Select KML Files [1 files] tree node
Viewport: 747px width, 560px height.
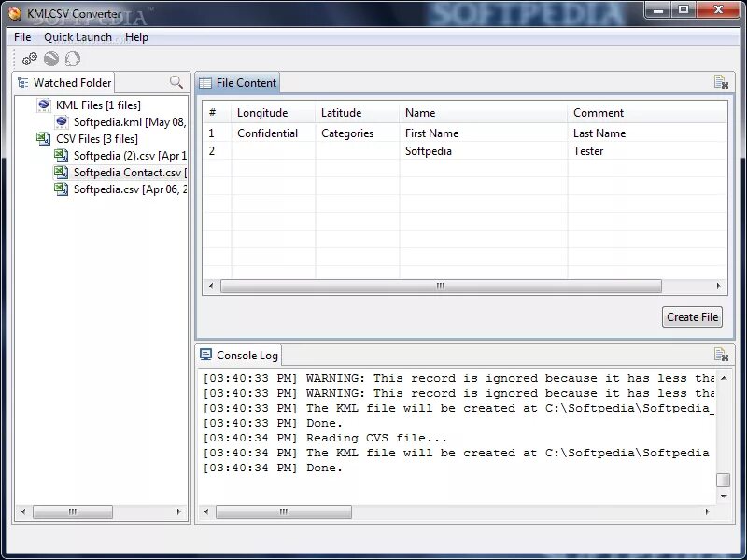pos(98,105)
